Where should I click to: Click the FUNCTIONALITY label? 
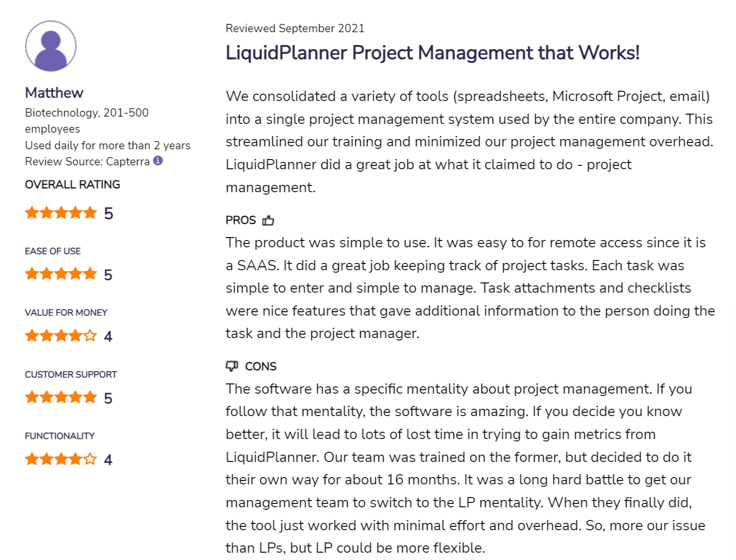[x=60, y=436]
